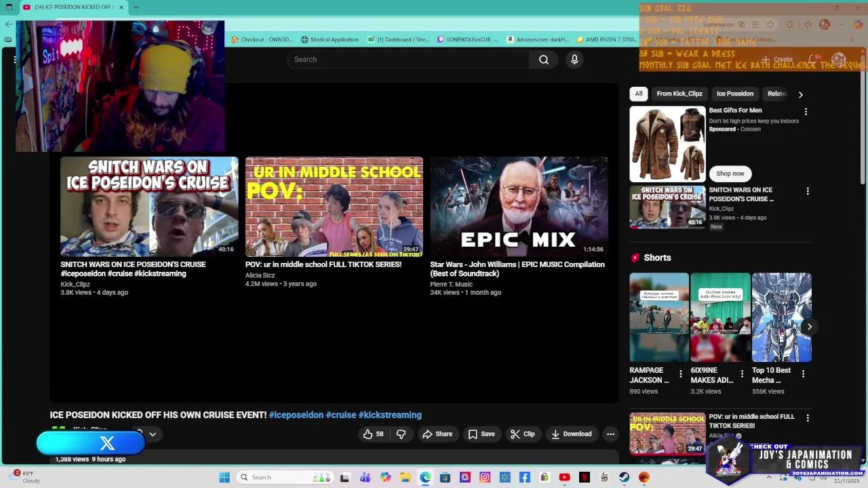868x488 pixels.
Task: Open Copilot icon in taskbar
Action: click(385, 477)
